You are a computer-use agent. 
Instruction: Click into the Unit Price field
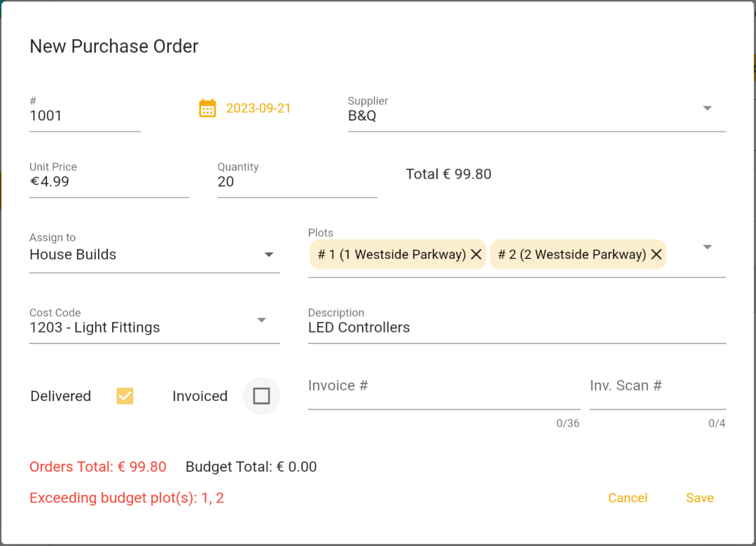108,182
